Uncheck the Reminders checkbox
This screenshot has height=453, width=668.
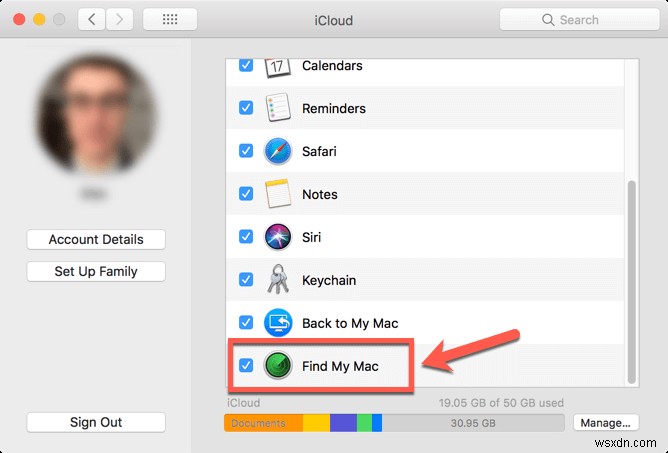point(246,107)
